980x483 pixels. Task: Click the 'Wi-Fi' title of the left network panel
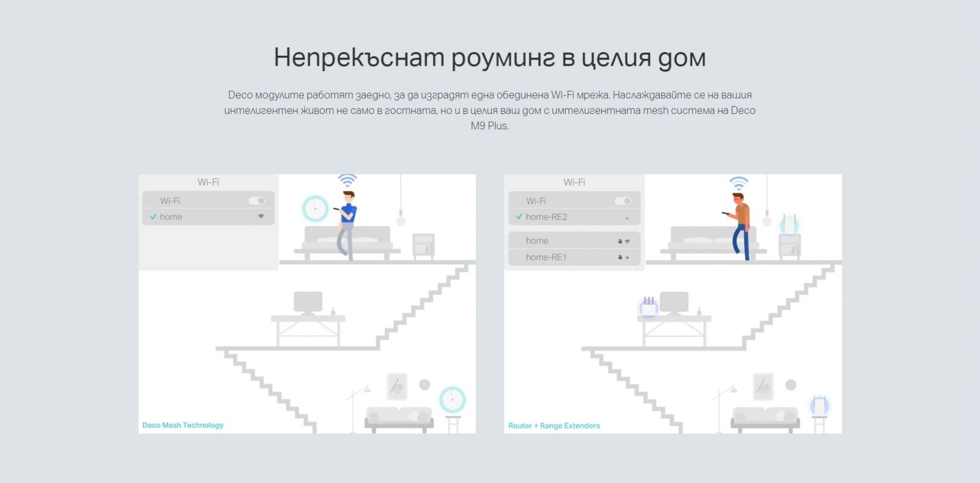(x=208, y=182)
